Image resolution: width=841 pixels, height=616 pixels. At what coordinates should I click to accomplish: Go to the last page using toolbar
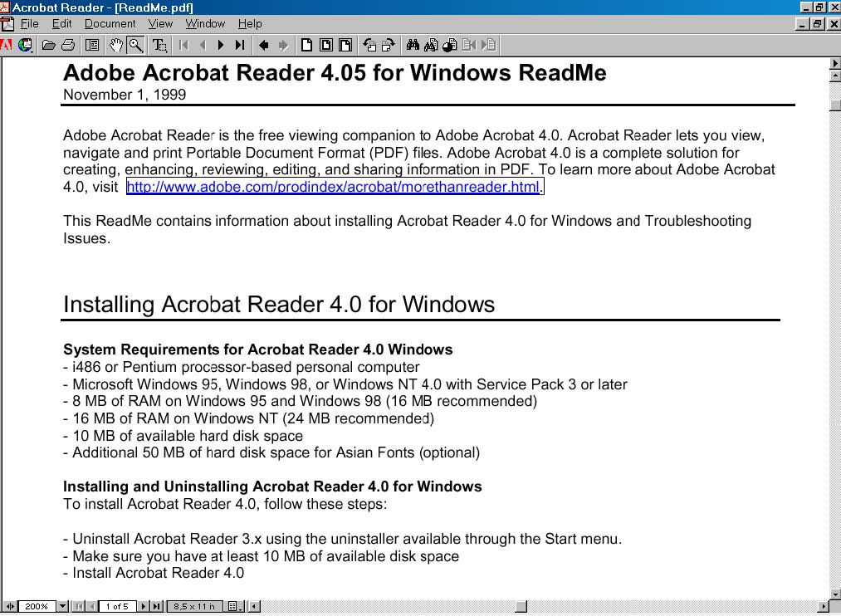point(240,45)
